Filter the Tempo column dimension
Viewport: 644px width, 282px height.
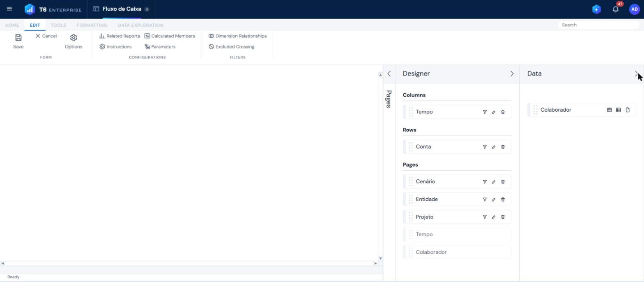point(485,112)
